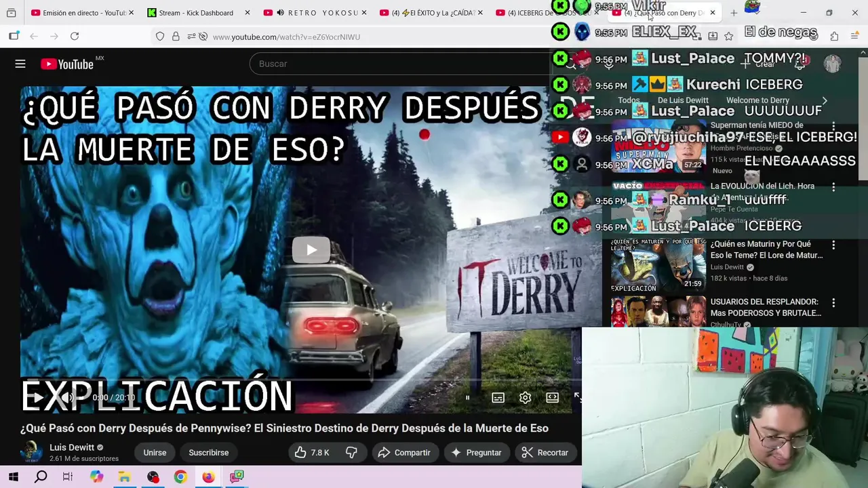Open Task View on the taskbar
The width and height of the screenshot is (868, 488).
68,477
